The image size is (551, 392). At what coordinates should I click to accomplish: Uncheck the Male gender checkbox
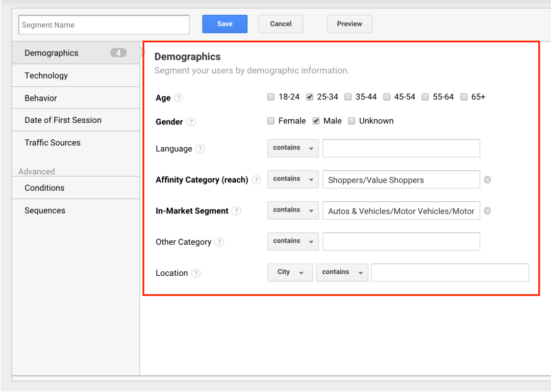click(x=316, y=121)
